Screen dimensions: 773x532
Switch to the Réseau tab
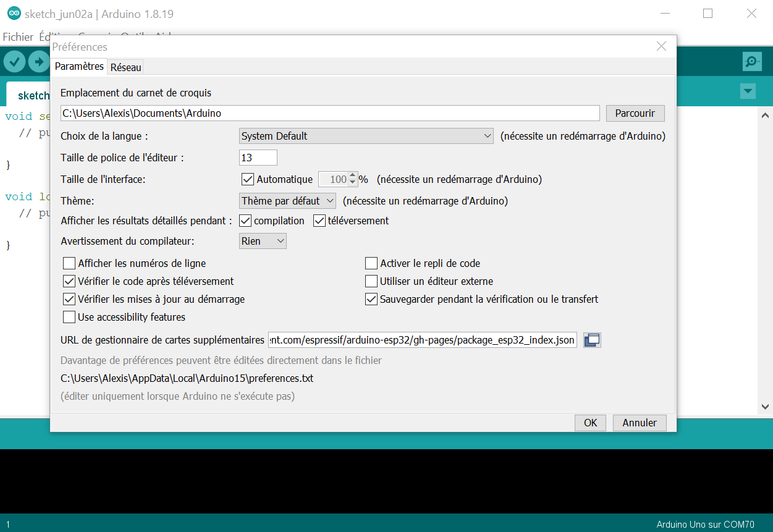click(126, 67)
